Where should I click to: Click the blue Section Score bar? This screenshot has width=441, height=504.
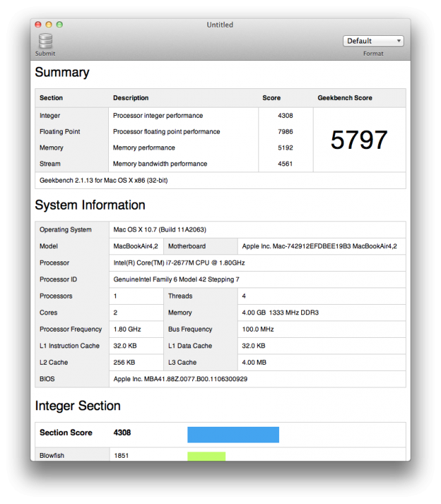pyautogui.click(x=233, y=434)
